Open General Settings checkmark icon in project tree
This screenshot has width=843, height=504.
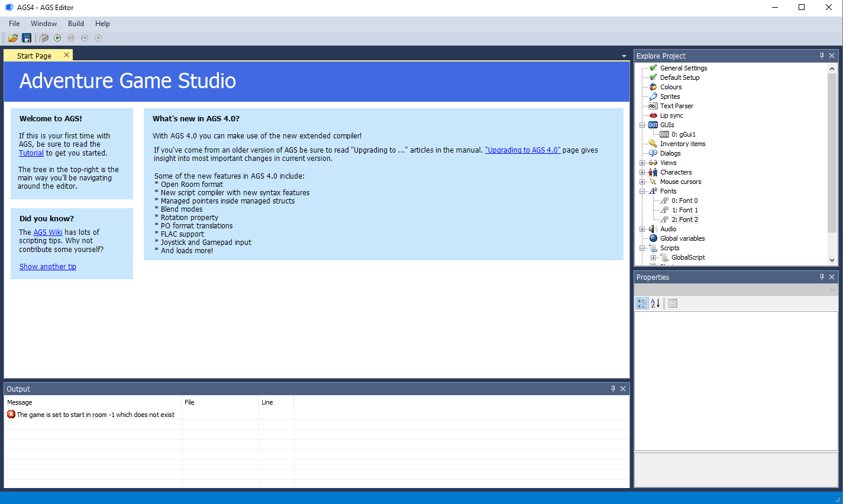pyautogui.click(x=653, y=68)
